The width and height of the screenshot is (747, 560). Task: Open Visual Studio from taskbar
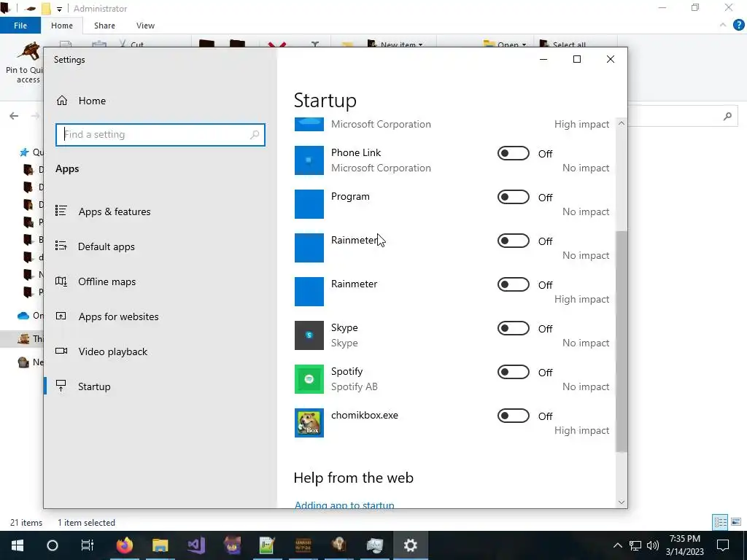point(196,545)
